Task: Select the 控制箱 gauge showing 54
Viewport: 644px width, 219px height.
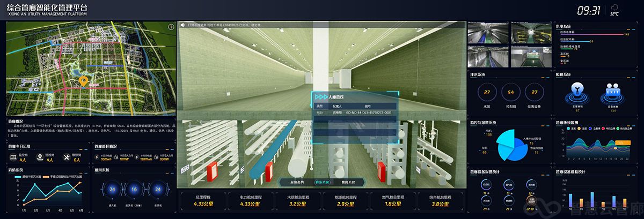Action: tap(510, 92)
